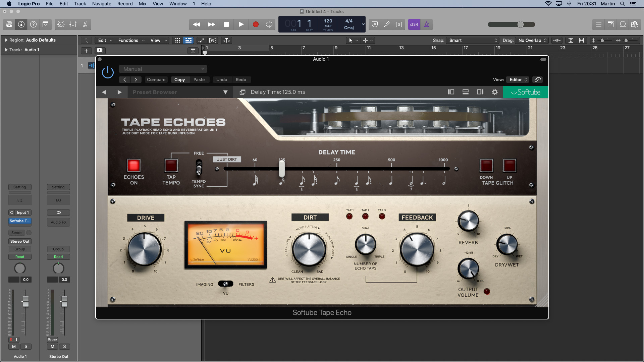Open plug-in side panel layout icon

point(451,92)
